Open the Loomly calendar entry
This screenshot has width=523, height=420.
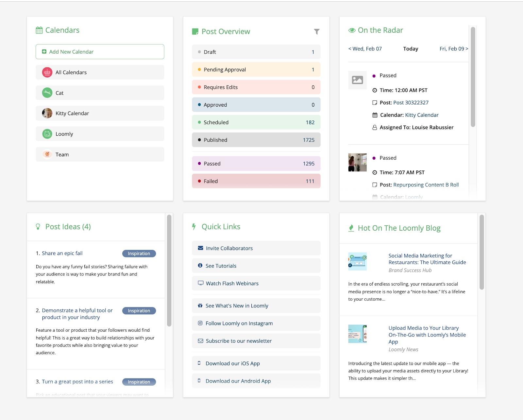pos(100,134)
